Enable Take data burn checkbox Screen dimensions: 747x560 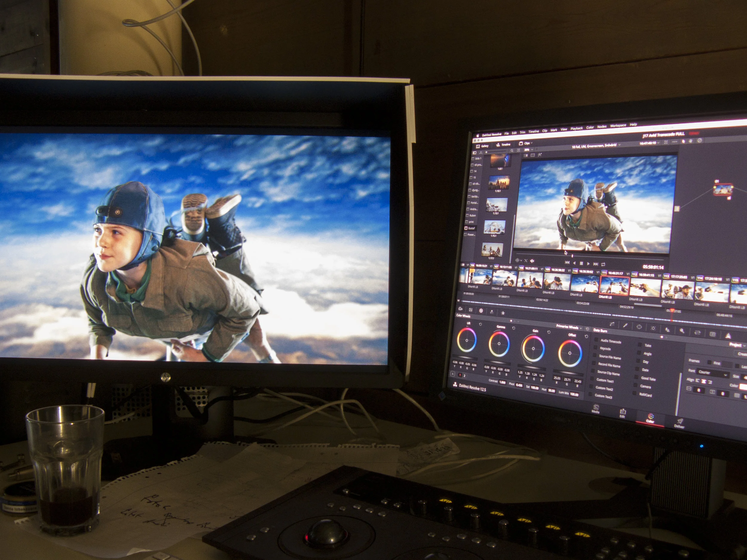click(x=640, y=345)
